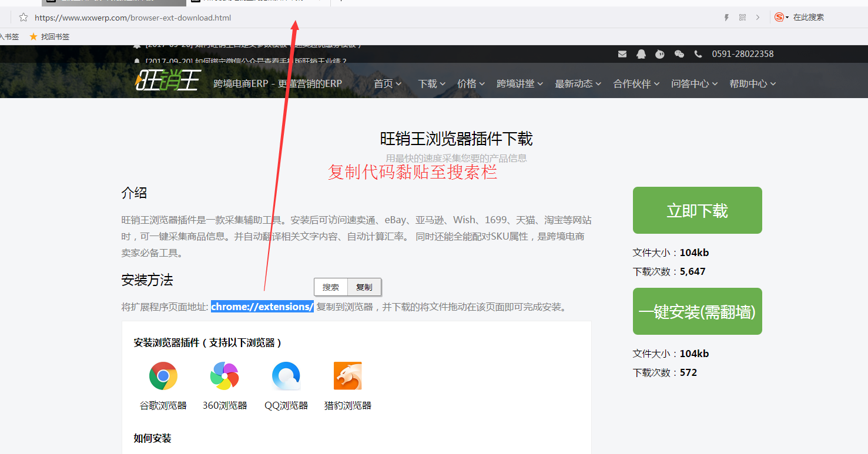This screenshot has height=454, width=868.
Task: Select the 谷歌浏览器 Chrome icon
Action: pos(163,376)
